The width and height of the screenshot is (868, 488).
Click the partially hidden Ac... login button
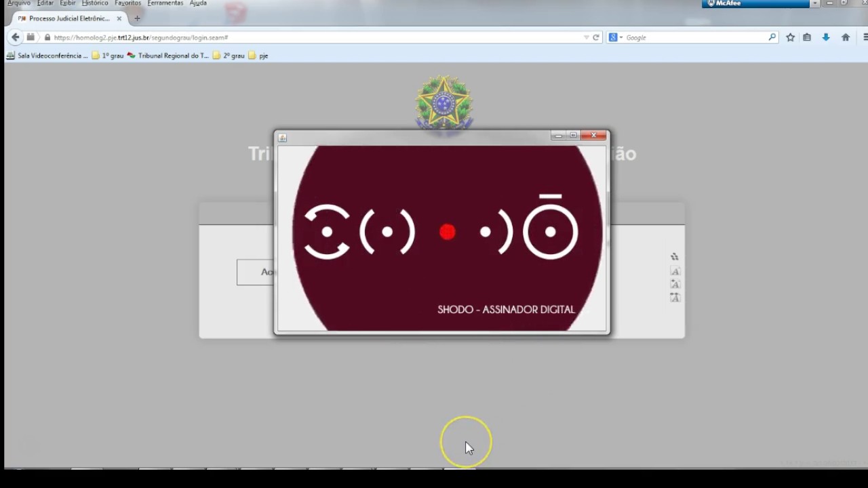255,272
